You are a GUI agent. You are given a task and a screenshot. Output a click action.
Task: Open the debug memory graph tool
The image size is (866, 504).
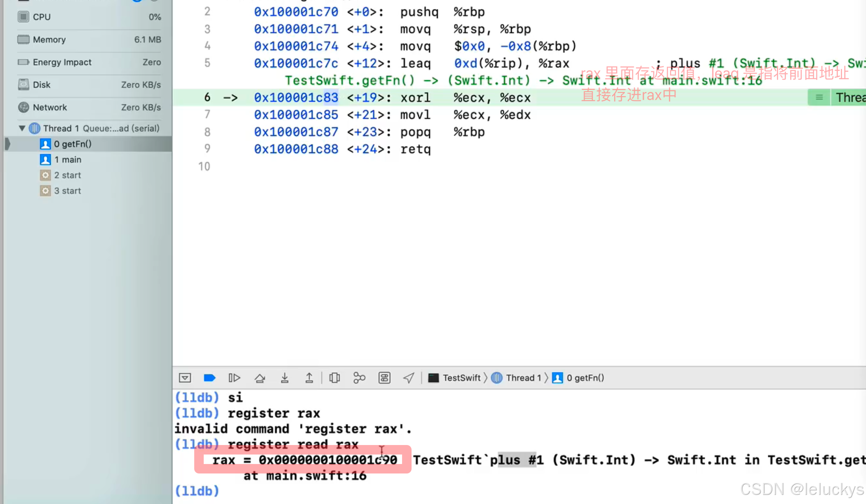359,378
